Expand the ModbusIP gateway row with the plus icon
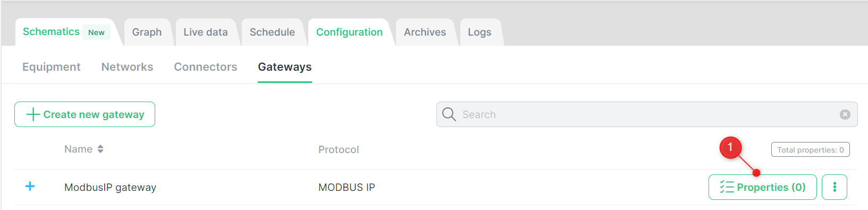 coord(30,187)
